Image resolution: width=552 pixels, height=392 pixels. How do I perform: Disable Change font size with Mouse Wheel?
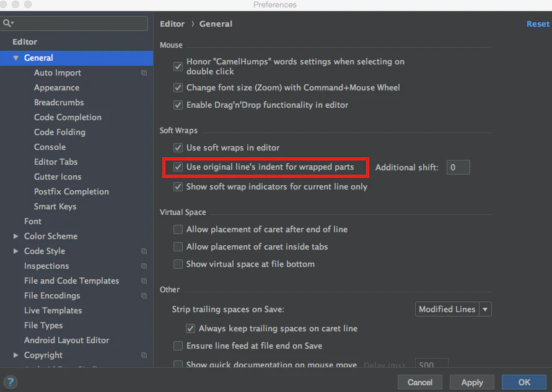[178, 87]
